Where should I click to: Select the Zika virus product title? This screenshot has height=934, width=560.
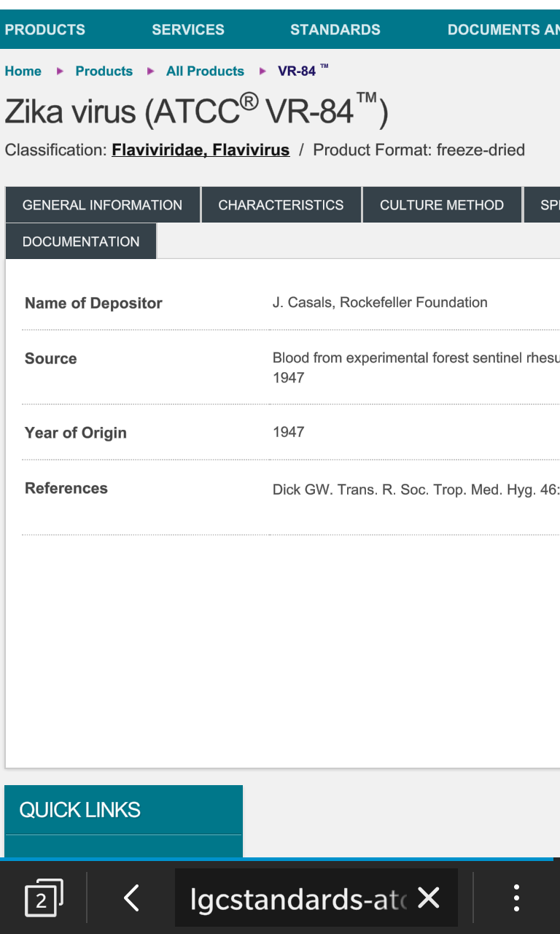196,111
